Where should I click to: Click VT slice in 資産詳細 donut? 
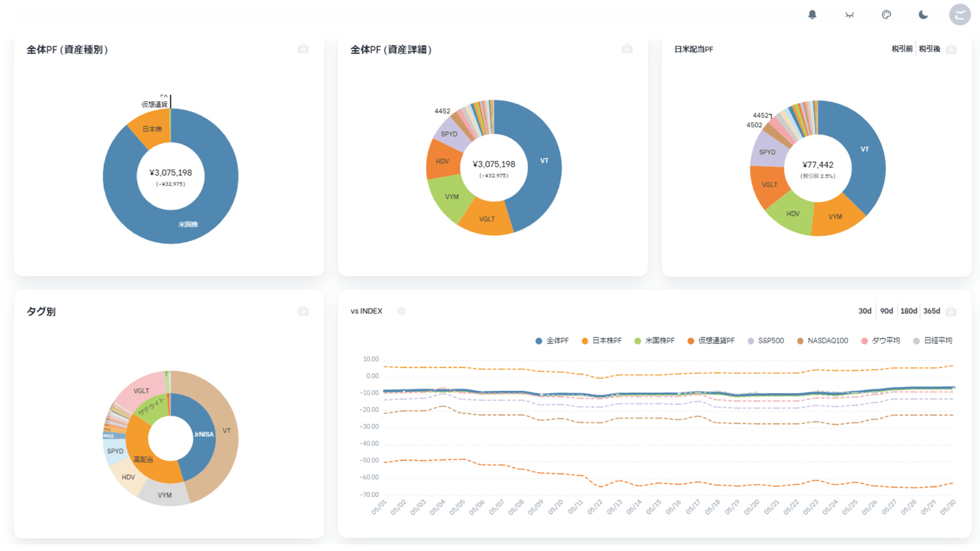pyautogui.click(x=544, y=161)
